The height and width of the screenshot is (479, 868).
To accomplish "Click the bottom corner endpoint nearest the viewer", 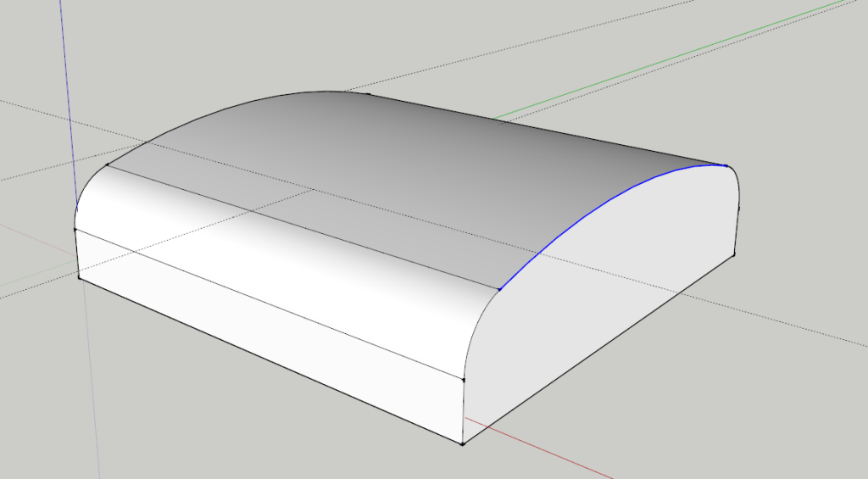I will (x=463, y=443).
